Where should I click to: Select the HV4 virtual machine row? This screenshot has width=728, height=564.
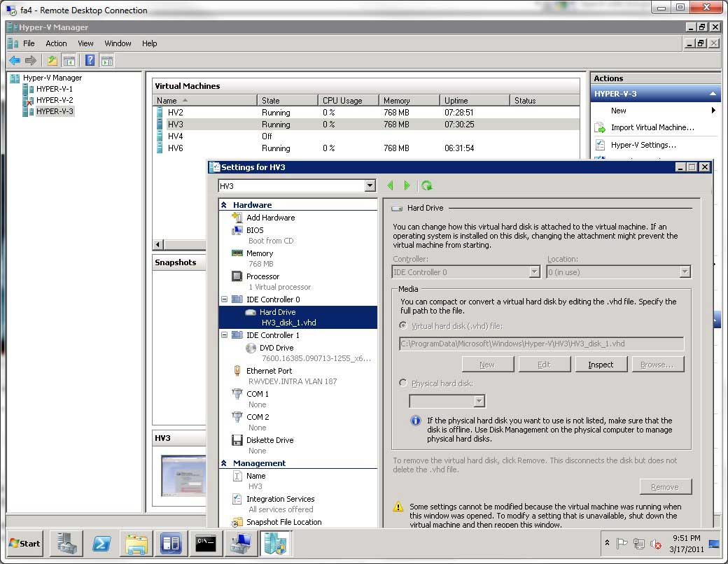tap(366, 136)
